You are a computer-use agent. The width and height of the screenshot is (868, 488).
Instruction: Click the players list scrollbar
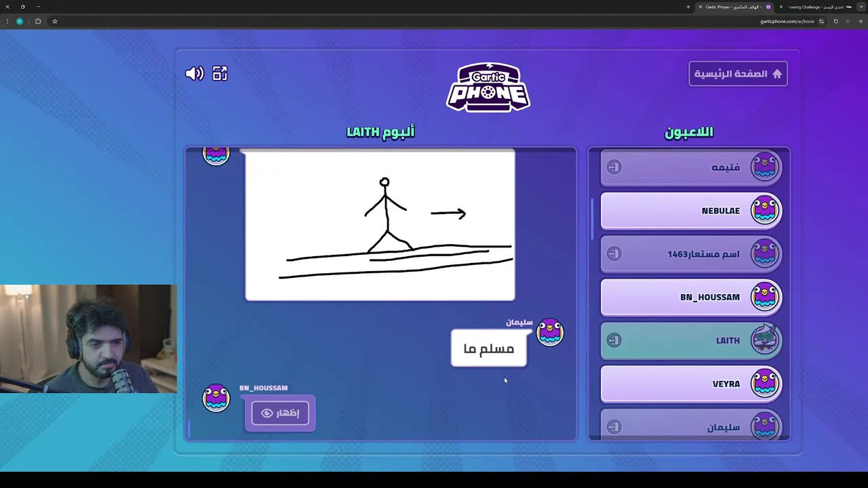tap(593, 218)
